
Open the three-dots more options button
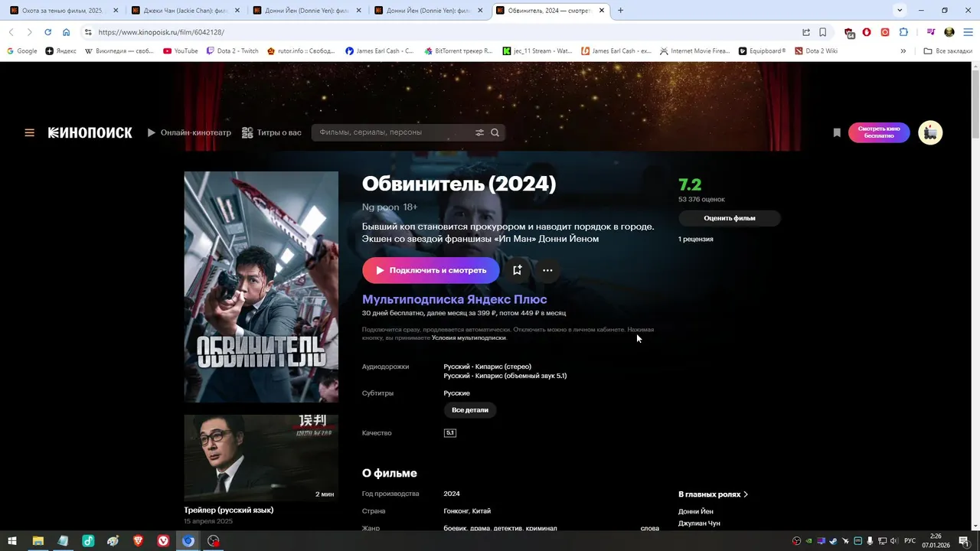(547, 270)
